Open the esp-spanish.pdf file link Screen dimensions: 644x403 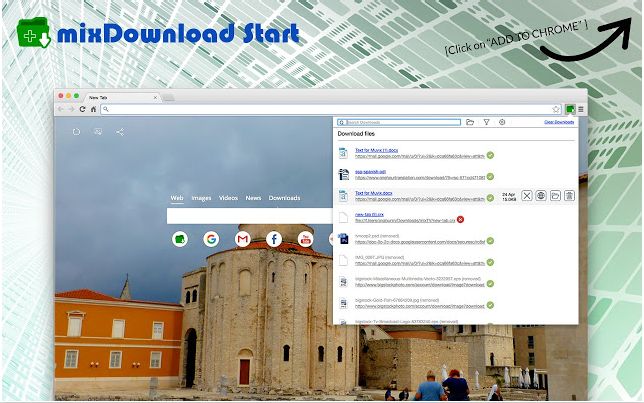click(x=370, y=172)
